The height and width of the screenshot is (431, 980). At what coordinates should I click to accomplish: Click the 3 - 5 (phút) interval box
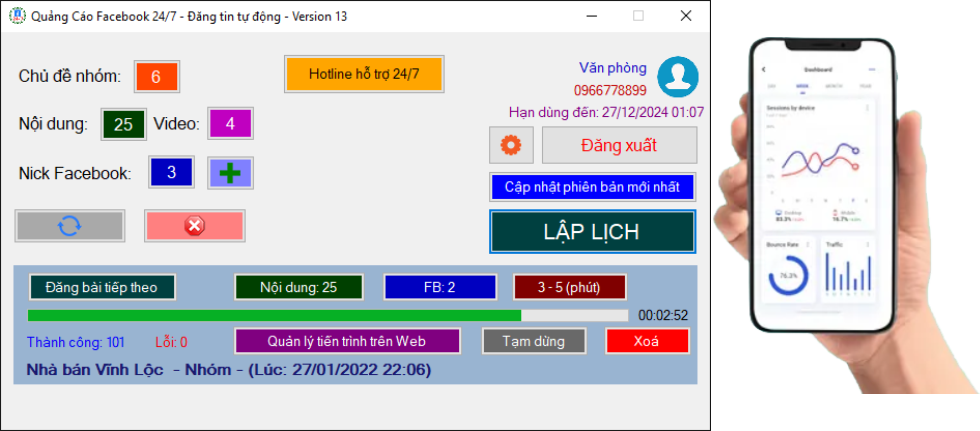click(x=570, y=287)
